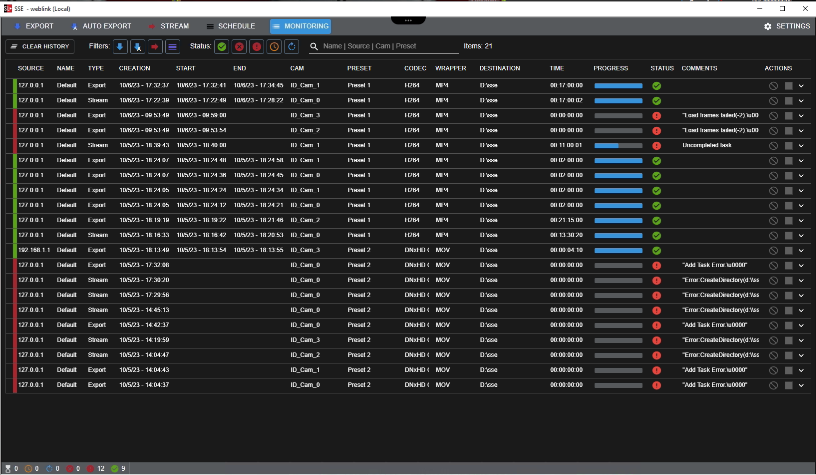Image resolution: width=816 pixels, height=475 pixels.
Task: Open the Schedule tab
Action: click(x=230, y=26)
